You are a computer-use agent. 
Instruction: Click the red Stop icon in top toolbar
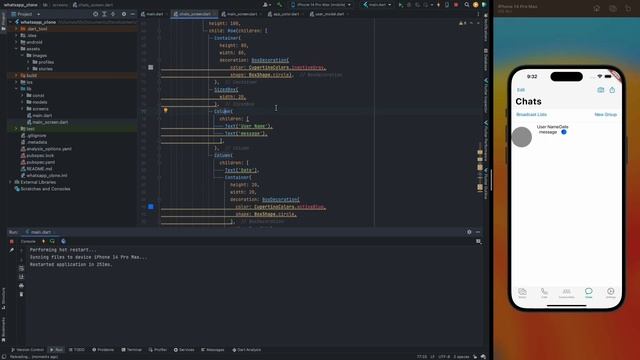point(456,5)
